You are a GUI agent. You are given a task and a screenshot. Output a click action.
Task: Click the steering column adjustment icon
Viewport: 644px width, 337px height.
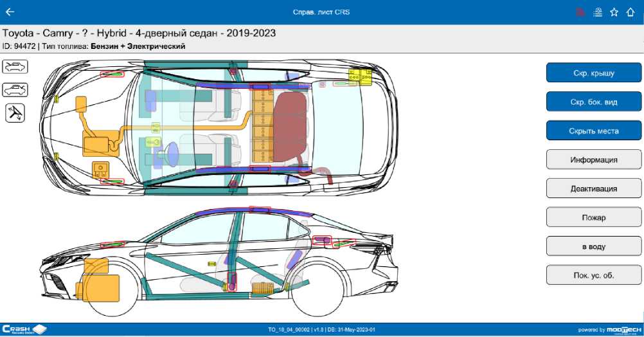click(15, 113)
